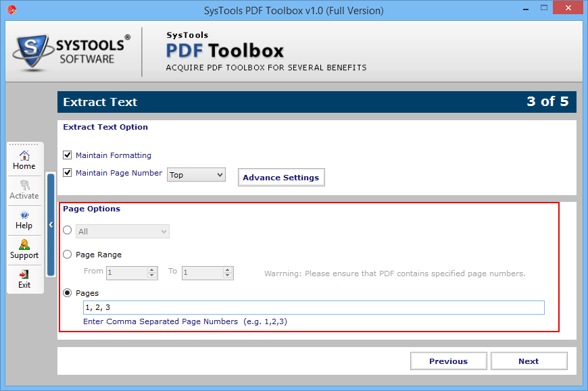The width and height of the screenshot is (588, 391).
Task: Increase the From page value
Action: pyautogui.click(x=152, y=269)
